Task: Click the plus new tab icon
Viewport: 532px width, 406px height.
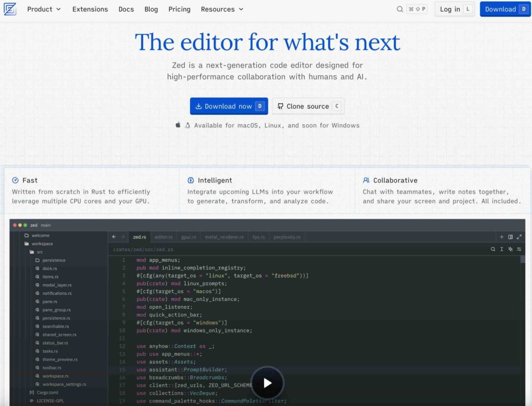Action: click(x=501, y=237)
